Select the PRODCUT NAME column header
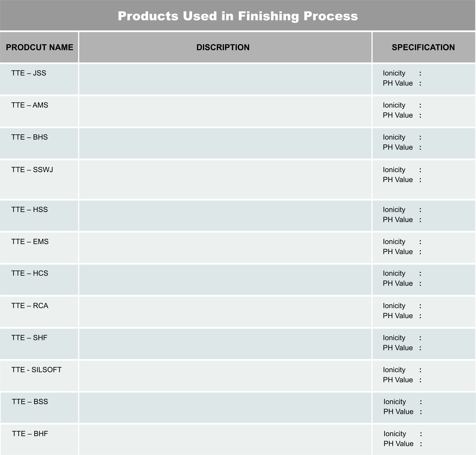 (39, 47)
